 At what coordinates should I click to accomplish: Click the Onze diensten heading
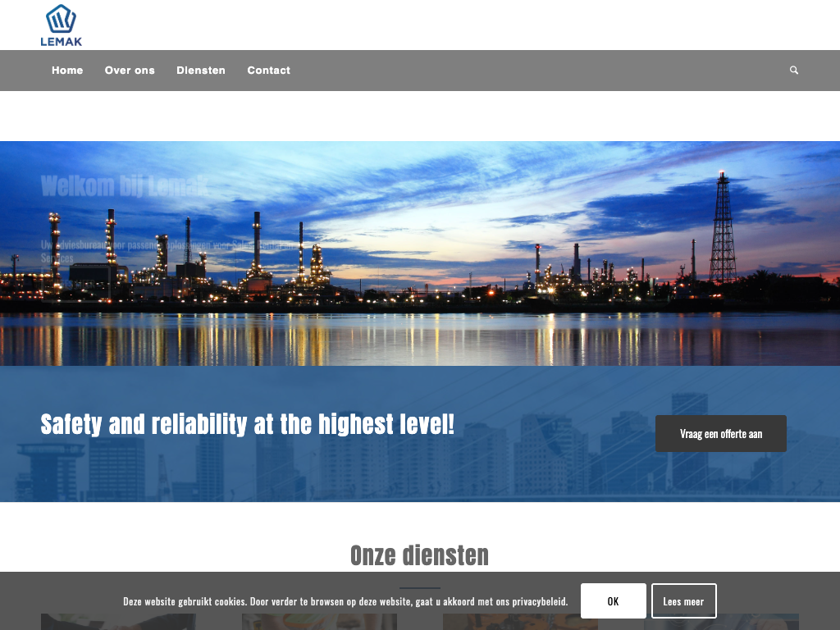(419, 555)
